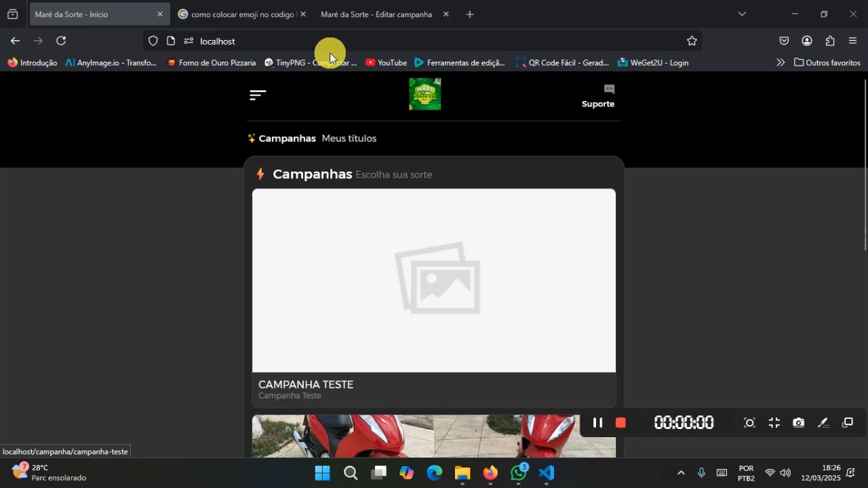
Task: Click the Maré da Sorte logo
Action: 425,94
